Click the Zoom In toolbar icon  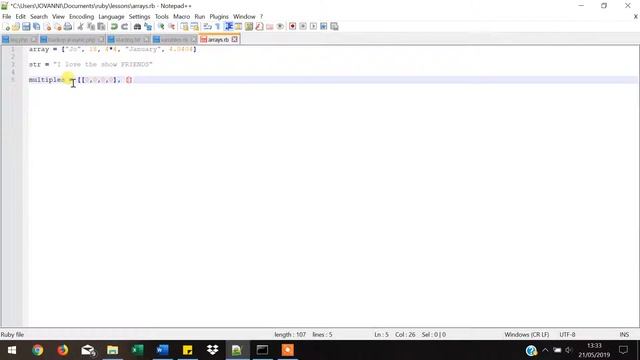161,27
